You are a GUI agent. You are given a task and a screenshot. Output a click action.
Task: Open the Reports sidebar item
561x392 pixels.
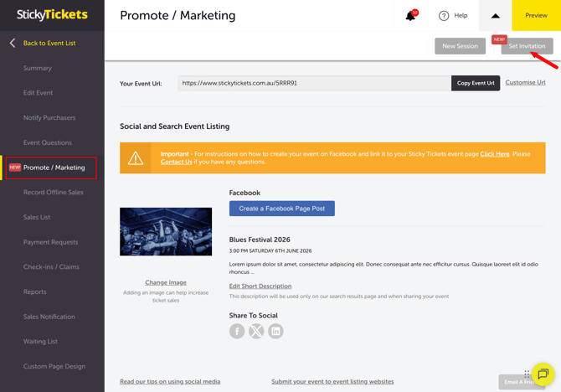click(35, 291)
